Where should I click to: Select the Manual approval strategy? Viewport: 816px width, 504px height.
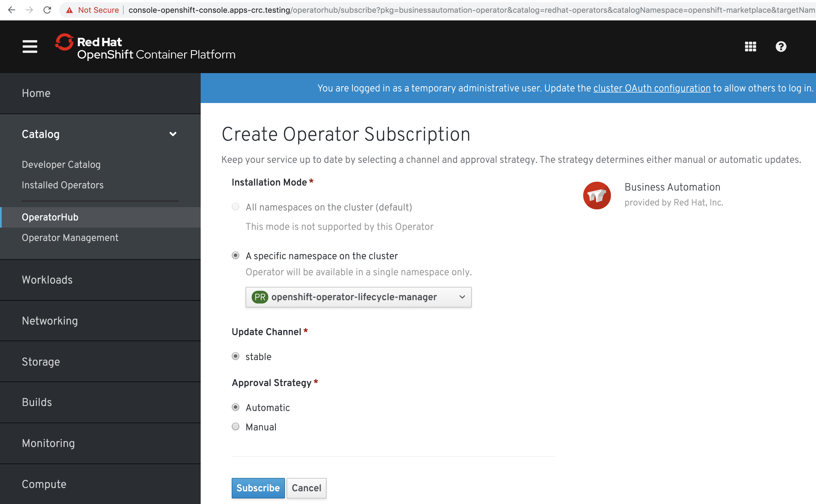(x=236, y=427)
